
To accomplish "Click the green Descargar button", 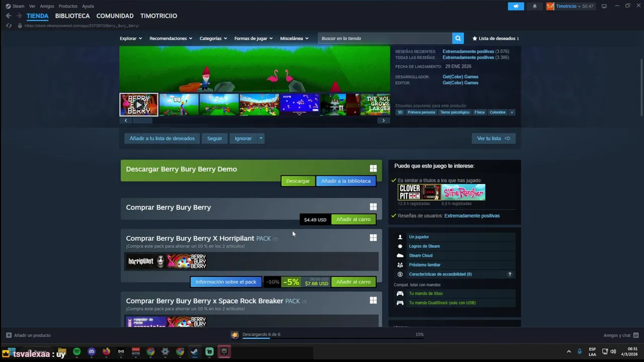I will [x=298, y=181].
